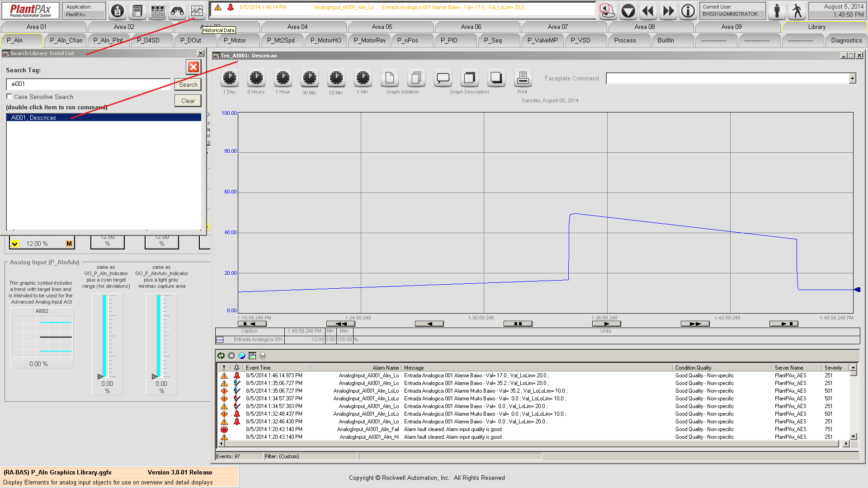Open the alarm summary list icon
The height and width of the screenshot is (488, 868).
coord(137,11)
